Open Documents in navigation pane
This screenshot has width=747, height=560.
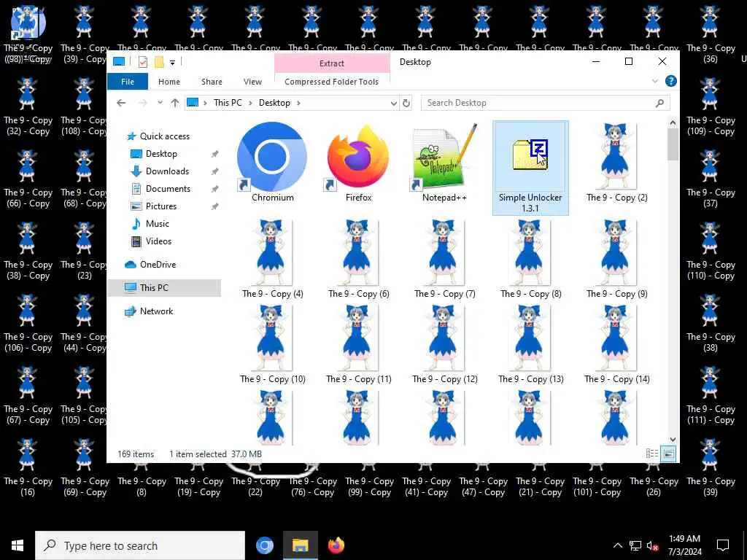click(x=168, y=189)
